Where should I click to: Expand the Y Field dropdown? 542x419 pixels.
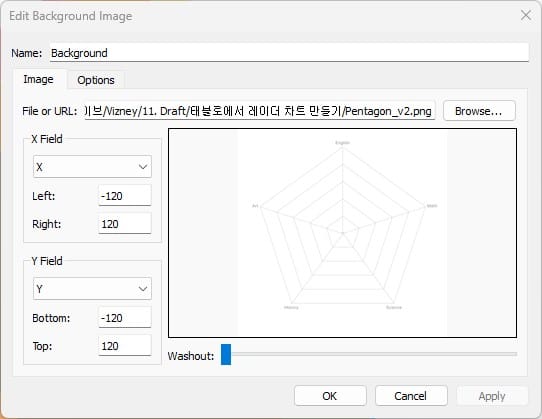[x=92, y=289]
